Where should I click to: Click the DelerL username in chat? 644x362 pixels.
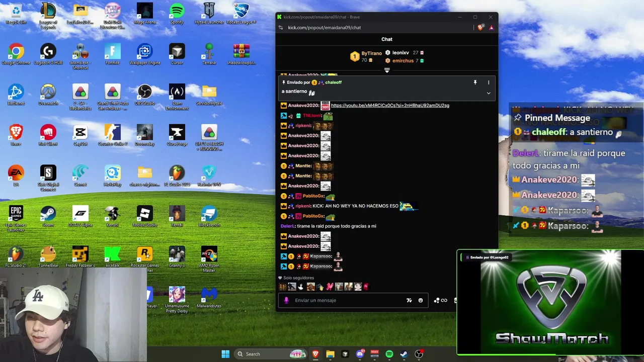287,226
